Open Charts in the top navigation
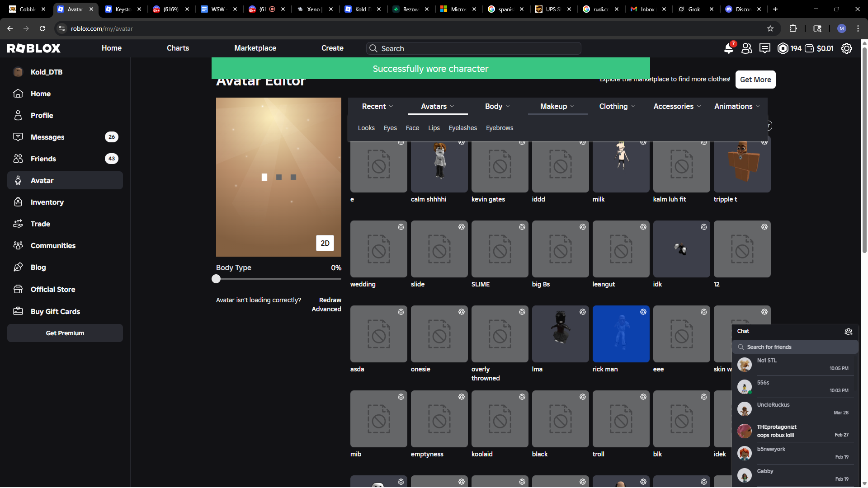868x488 pixels. [178, 48]
